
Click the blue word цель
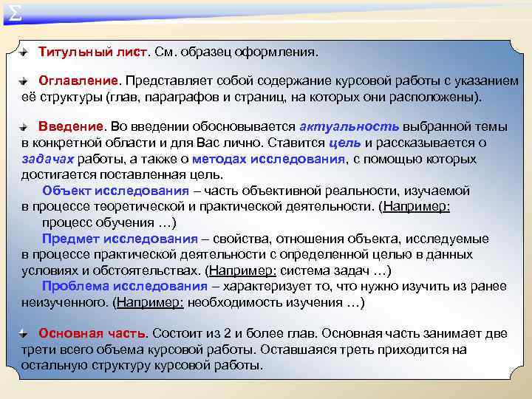pos(345,143)
